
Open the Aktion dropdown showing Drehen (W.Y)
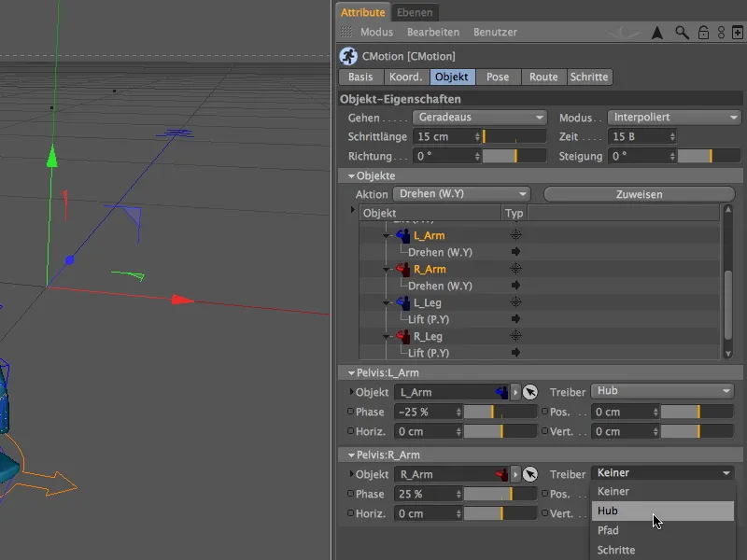click(x=462, y=194)
